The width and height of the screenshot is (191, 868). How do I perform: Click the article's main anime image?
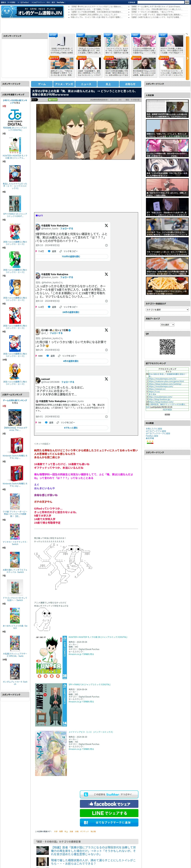pos(85,132)
